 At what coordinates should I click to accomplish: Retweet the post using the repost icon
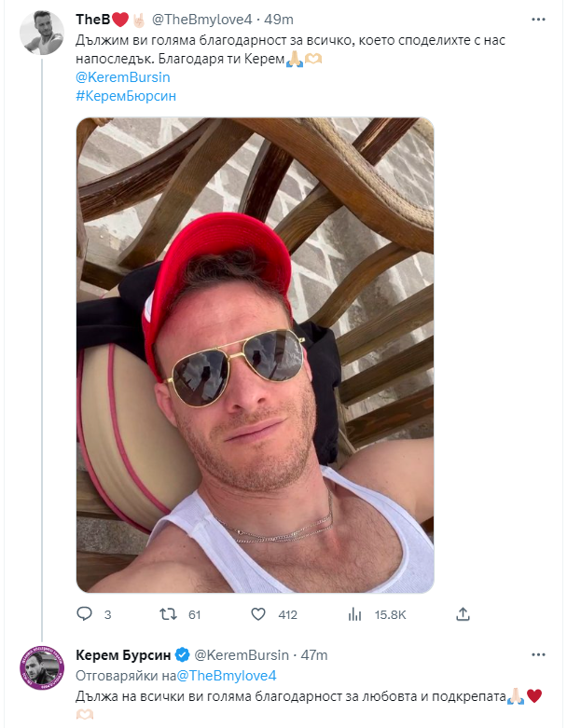[169, 614]
